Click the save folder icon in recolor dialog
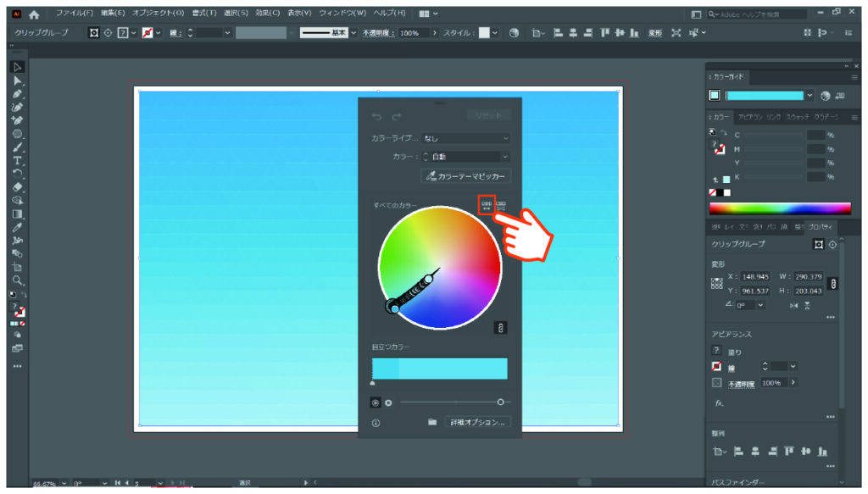Viewport: 868px width, 494px height. 432,422
